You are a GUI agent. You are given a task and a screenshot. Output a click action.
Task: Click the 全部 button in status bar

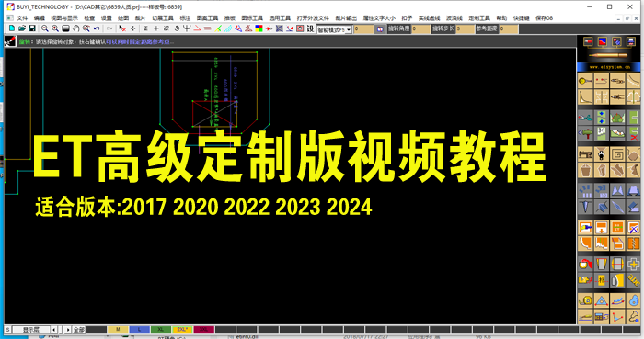78,330
